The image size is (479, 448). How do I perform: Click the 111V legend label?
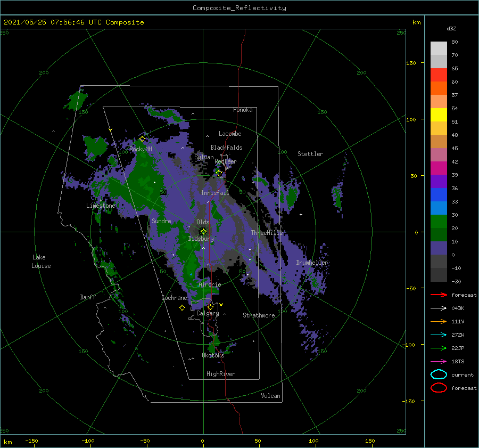click(458, 321)
